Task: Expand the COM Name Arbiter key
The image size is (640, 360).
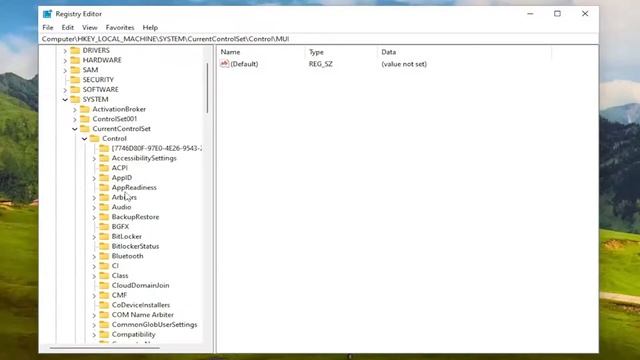Action: pos(94,315)
